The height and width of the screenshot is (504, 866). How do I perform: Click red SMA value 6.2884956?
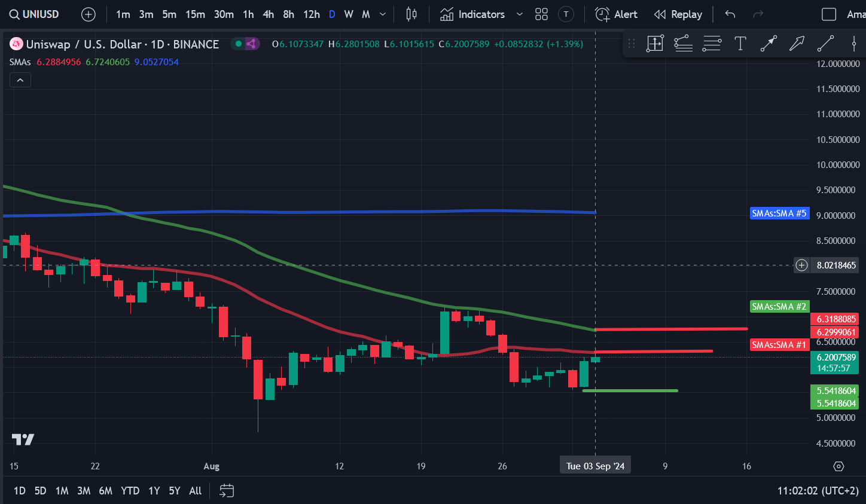pos(59,62)
